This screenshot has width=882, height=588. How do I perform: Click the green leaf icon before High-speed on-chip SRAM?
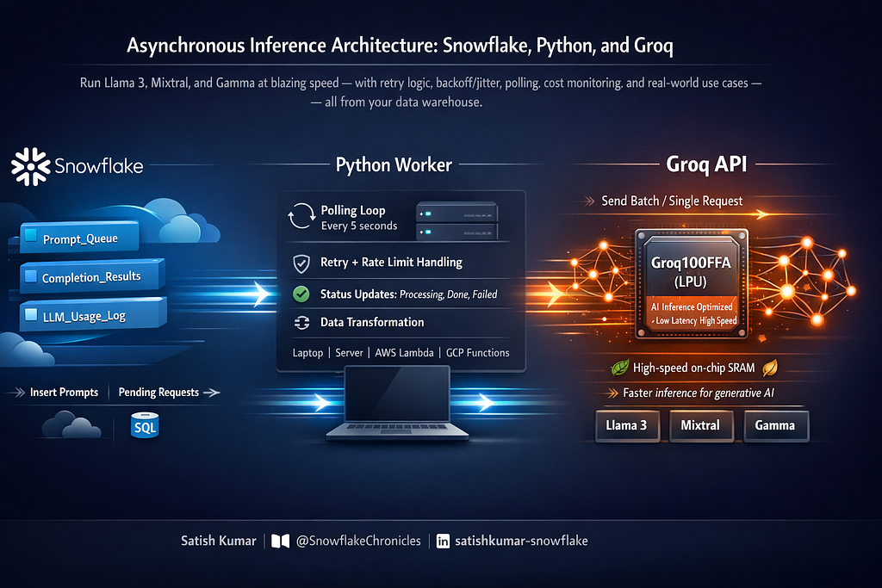point(620,368)
